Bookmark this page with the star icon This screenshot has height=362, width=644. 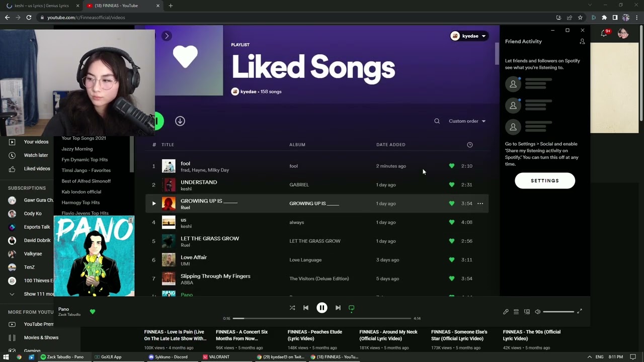[x=580, y=18]
